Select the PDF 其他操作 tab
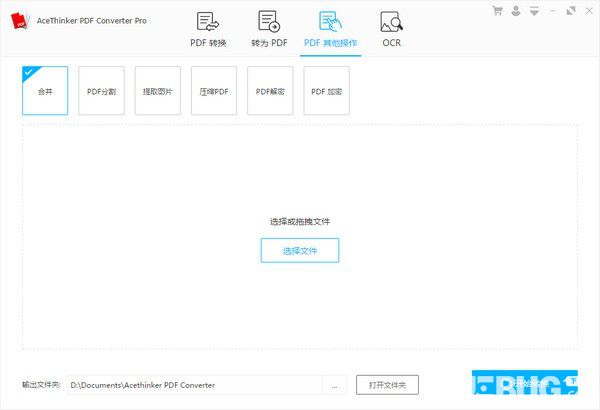Image resolution: width=600 pixels, height=410 pixels. pos(331,30)
